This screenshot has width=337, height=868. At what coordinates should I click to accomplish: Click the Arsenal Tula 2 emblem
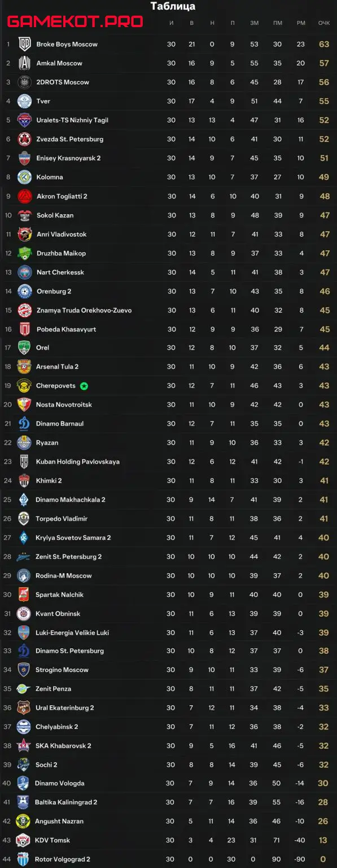point(24,367)
